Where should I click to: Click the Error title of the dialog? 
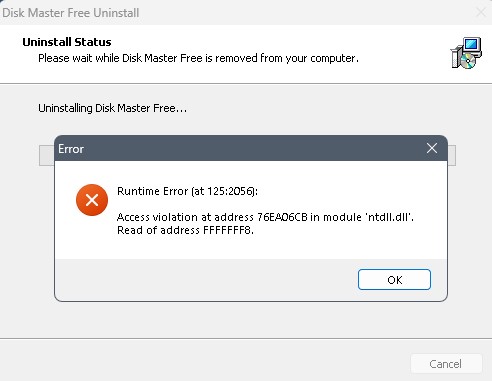click(71, 149)
